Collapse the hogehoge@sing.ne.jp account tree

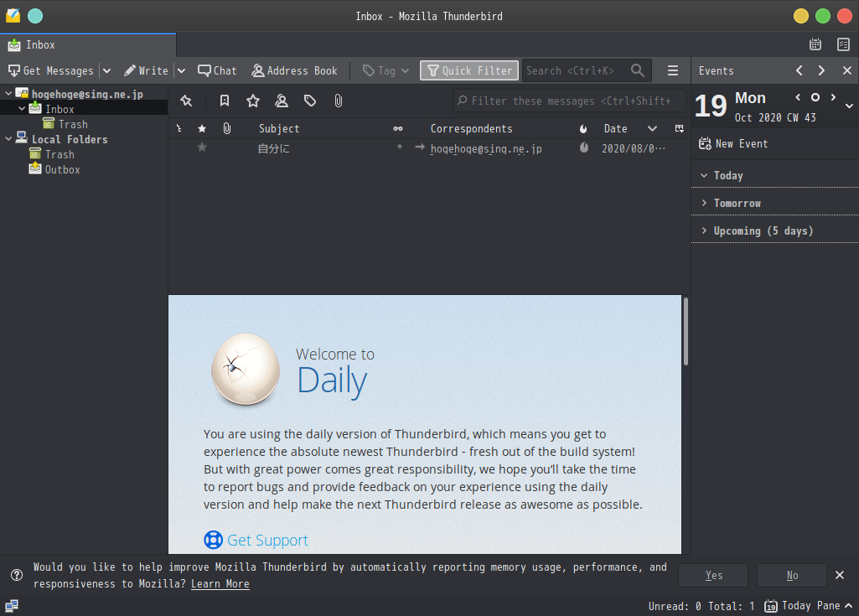coord(8,94)
